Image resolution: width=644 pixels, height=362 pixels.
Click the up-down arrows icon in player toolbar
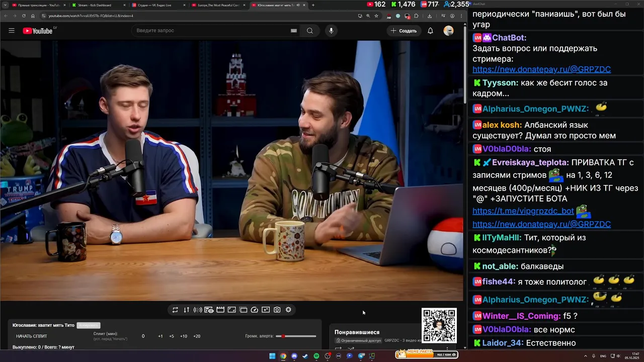pyautogui.click(x=186, y=310)
